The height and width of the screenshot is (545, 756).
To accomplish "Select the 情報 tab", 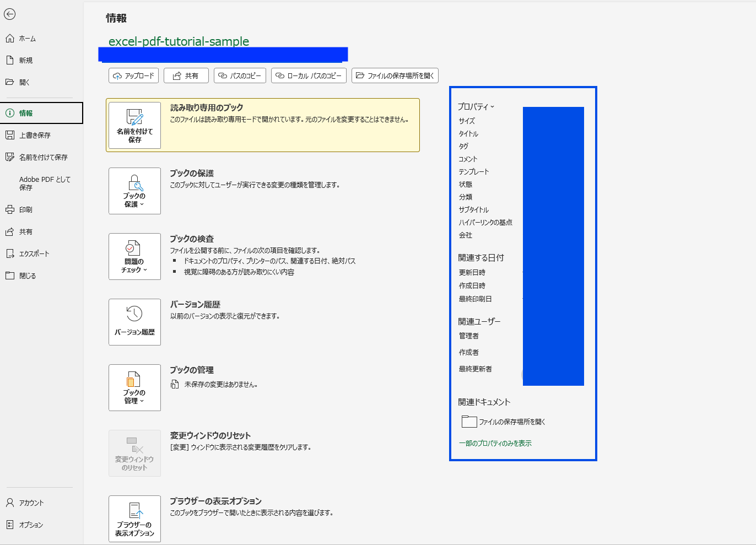I will tap(41, 113).
